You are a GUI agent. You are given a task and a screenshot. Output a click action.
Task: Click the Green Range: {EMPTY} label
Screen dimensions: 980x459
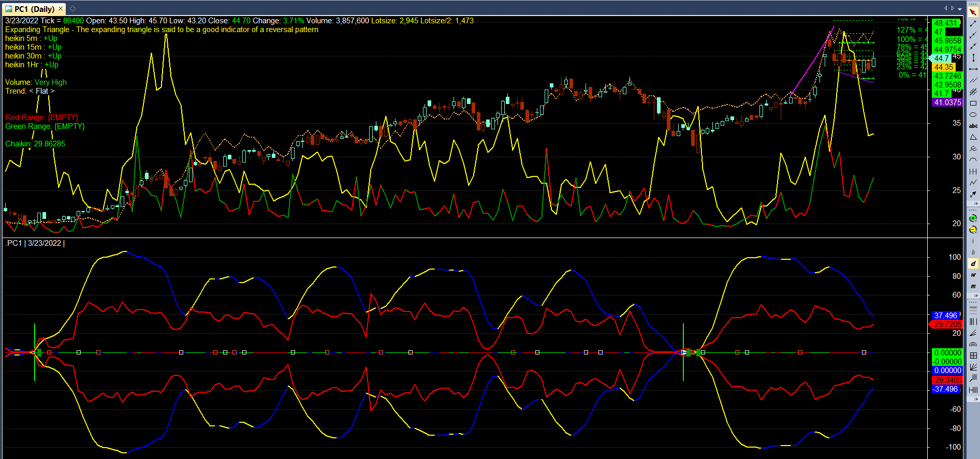(45, 126)
